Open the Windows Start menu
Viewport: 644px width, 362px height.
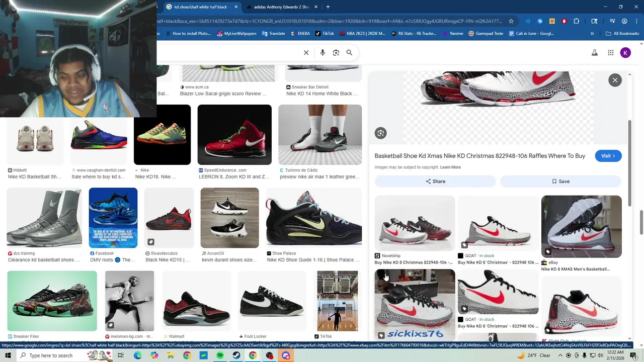[x=8, y=355]
